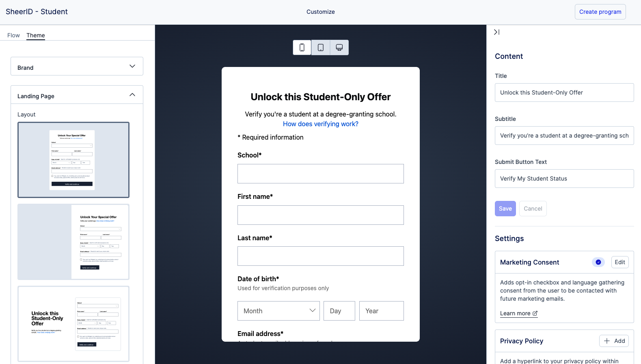Select the centered form layout thumbnail

click(73, 160)
